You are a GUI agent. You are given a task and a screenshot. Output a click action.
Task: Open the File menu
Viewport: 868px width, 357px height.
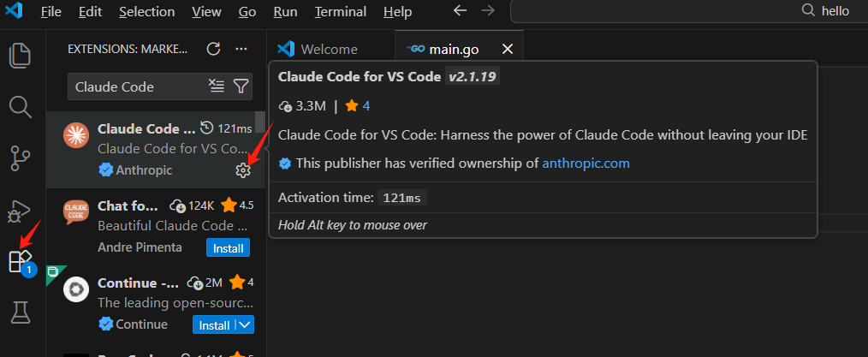tap(51, 12)
